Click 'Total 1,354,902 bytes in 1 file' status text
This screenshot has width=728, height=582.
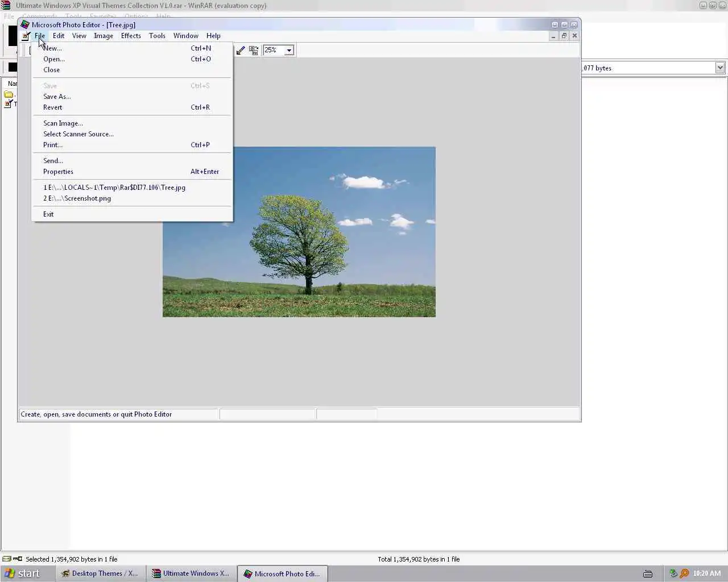[419, 559]
